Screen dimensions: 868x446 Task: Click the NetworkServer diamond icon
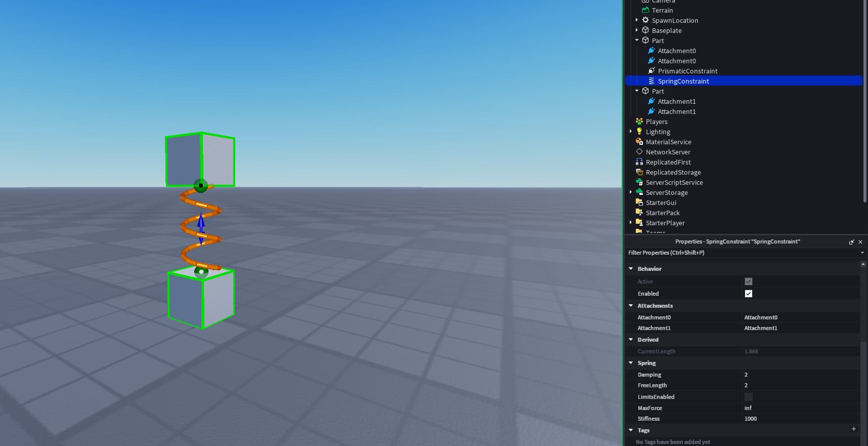tap(639, 152)
